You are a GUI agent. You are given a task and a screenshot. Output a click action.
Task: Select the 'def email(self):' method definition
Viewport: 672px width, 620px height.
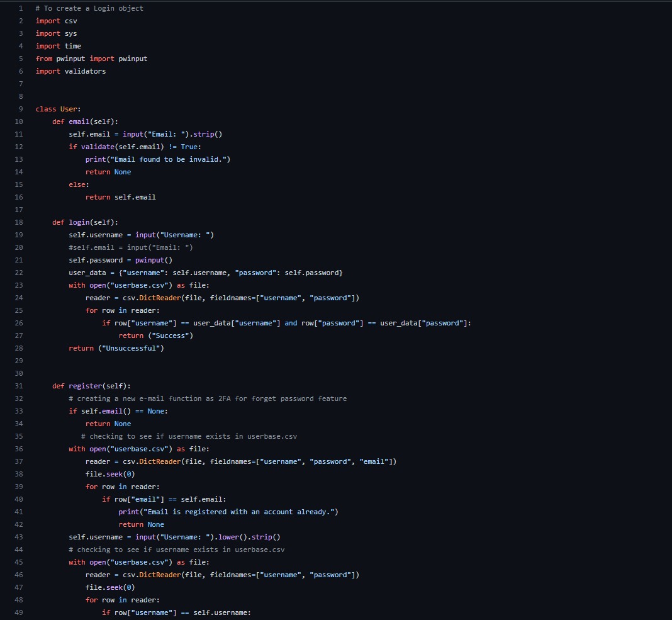[86, 121]
